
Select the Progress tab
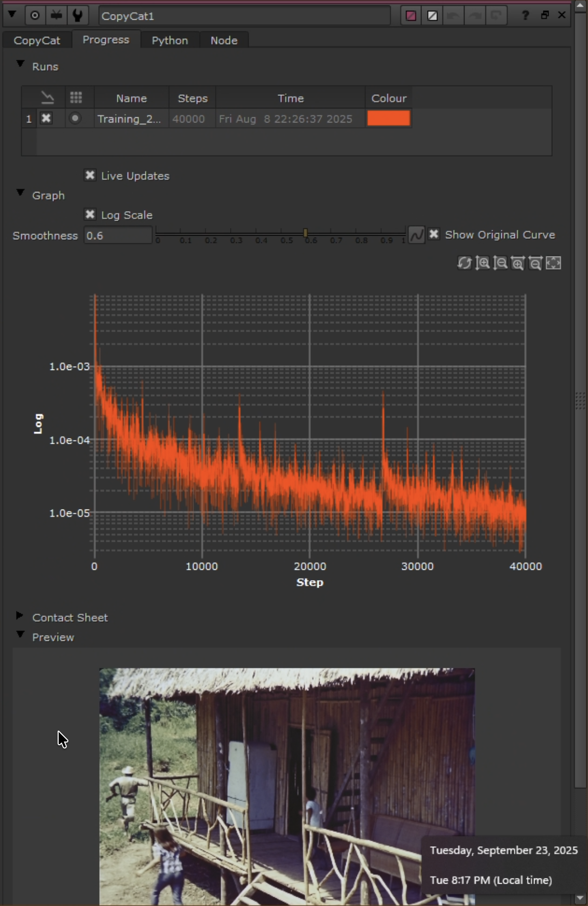point(106,39)
